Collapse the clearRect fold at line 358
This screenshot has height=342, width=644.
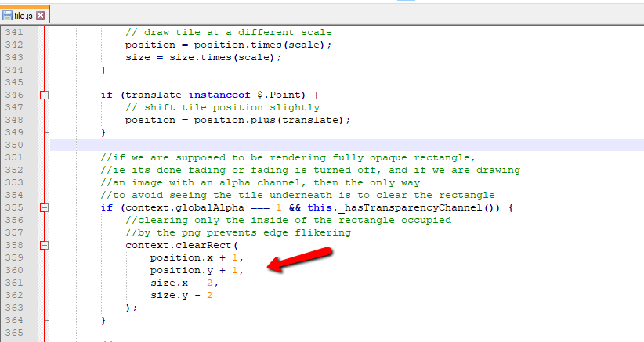45,245
